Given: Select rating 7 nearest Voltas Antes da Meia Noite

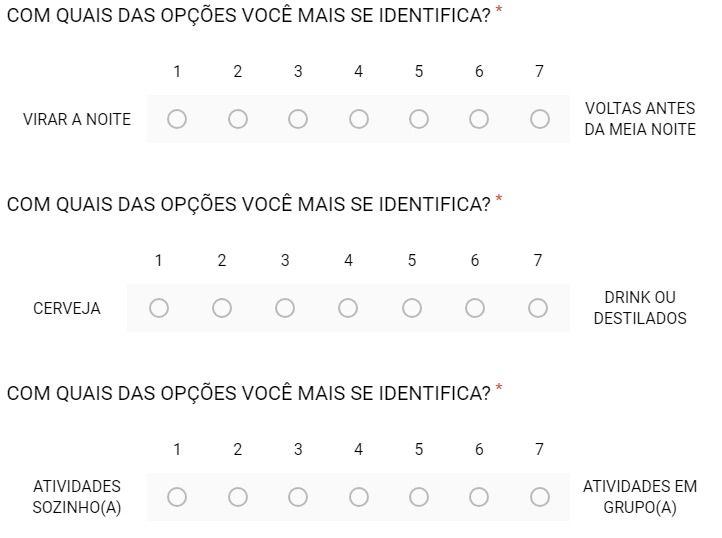Looking at the screenshot, I should pyautogui.click(x=540, y=119).
